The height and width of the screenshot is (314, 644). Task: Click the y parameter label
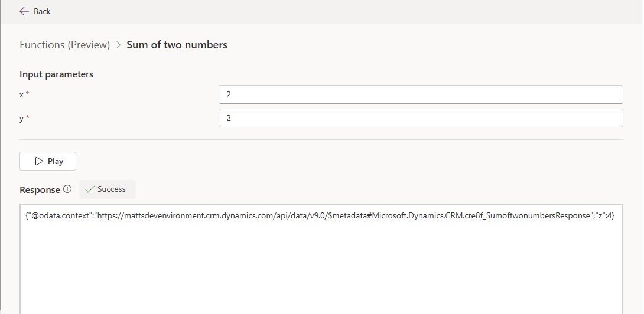click(21, 118)
